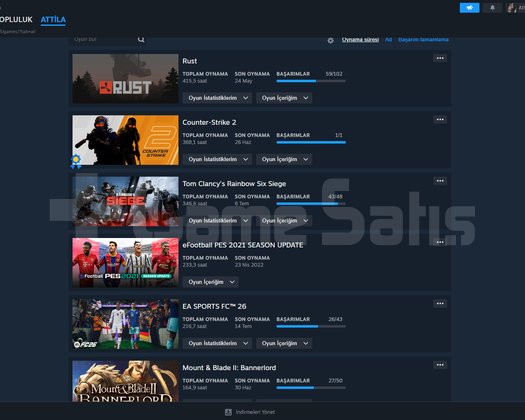525x420 pixels.
Task: Click Rust achievements count 59/102
Action: pyautogui.click(x=334, y=74)
